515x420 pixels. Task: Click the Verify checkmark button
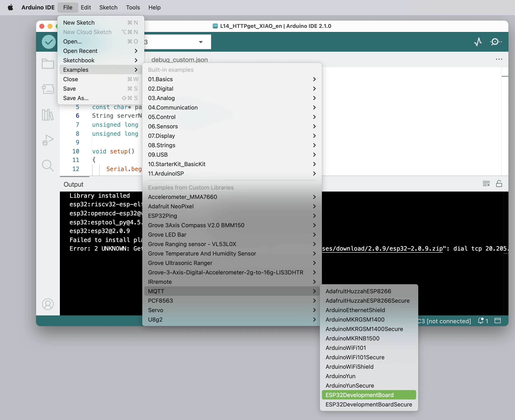tap(49, 42)
